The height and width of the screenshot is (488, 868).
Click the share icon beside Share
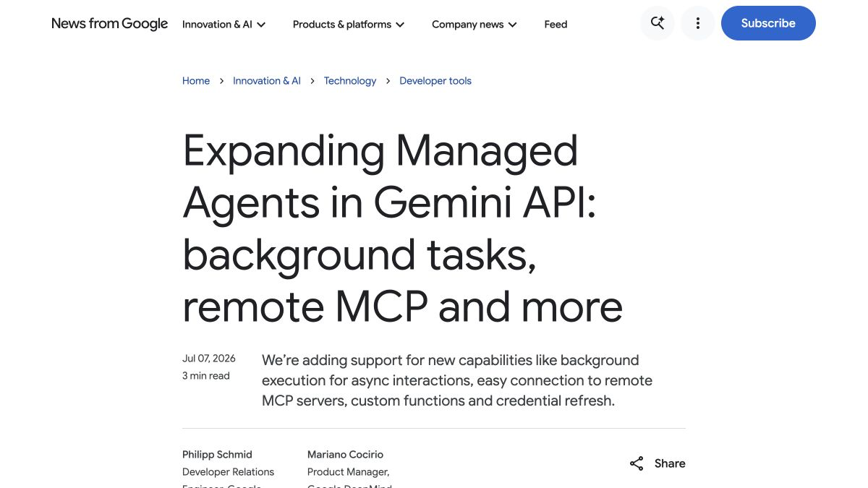637,463
